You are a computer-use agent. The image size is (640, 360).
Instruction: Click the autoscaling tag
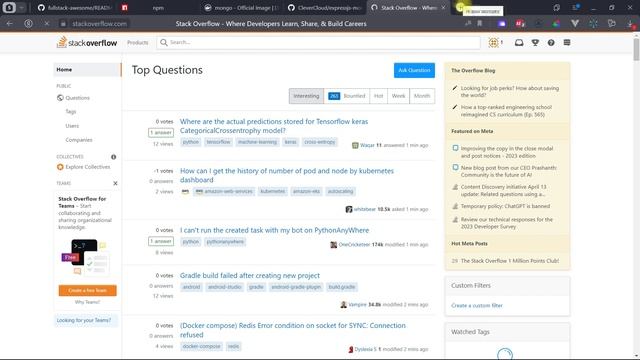point(340,191)
